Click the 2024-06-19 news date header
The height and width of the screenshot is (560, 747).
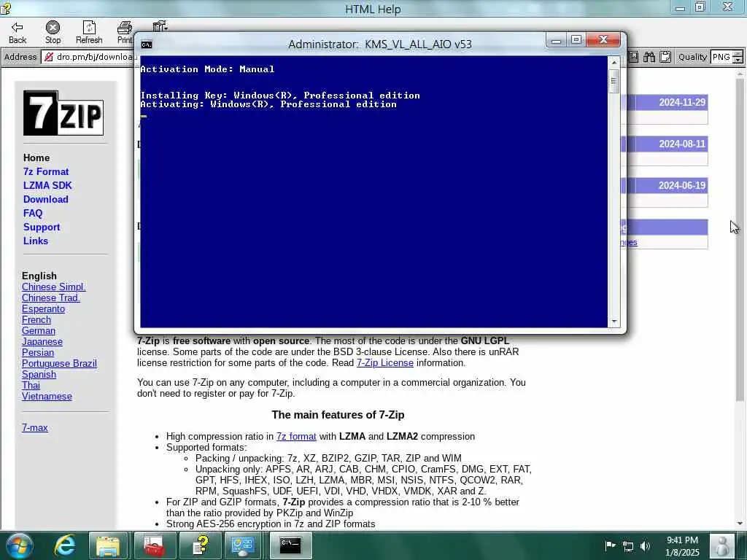click(682, 185)
